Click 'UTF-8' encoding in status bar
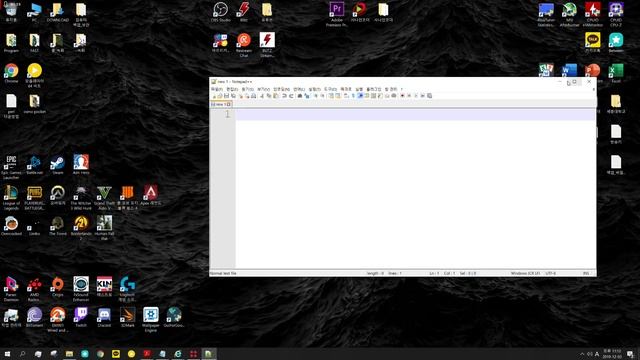 tap(551, 273)
